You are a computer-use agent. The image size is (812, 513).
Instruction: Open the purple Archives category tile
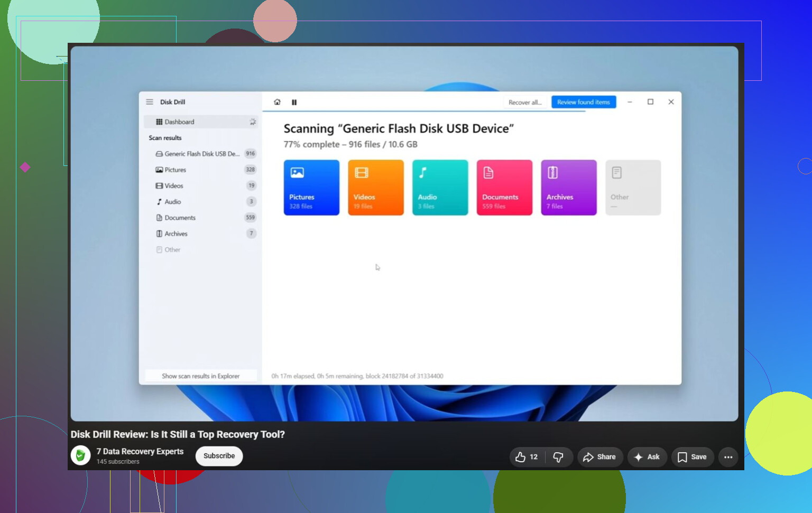coord(569,188)
